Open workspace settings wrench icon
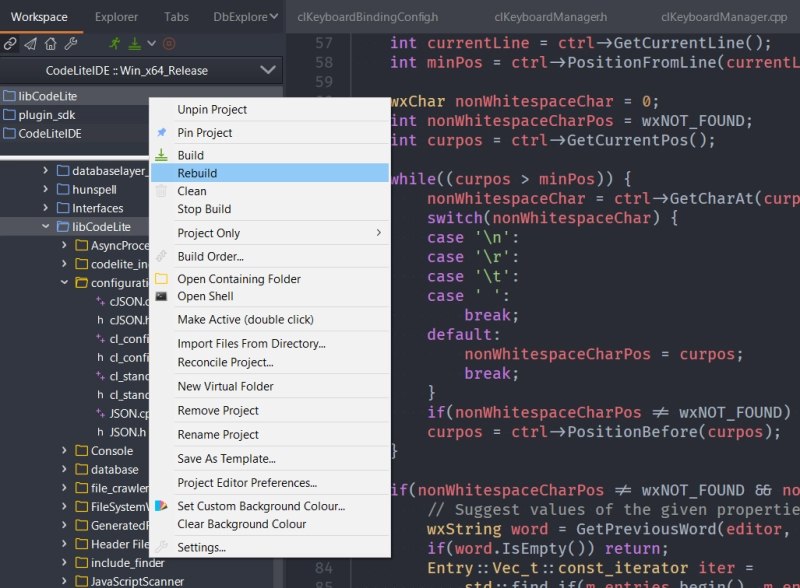Viewport: 800px width, 588px height. click(x=70, y=44)
